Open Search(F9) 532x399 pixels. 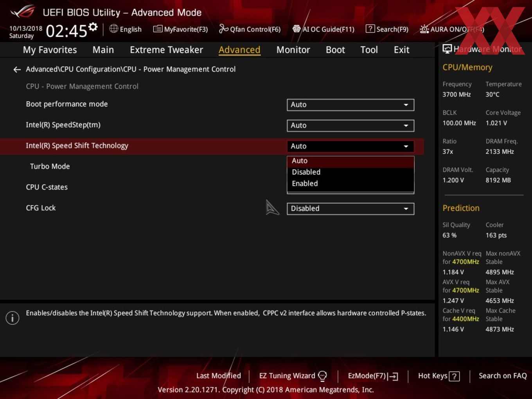click(x=387, y=29)
